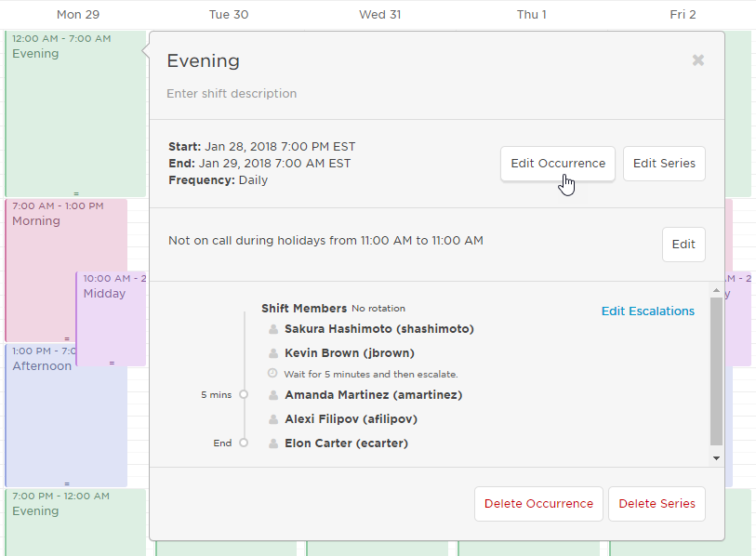Select the Thu 1 column header
The image size is (756, 556).
(531, 14)
